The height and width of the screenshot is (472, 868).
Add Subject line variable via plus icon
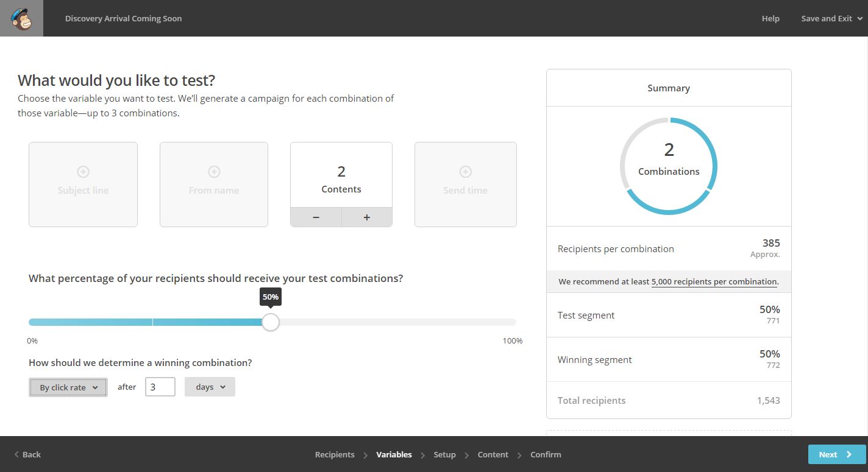coord(83,172)
